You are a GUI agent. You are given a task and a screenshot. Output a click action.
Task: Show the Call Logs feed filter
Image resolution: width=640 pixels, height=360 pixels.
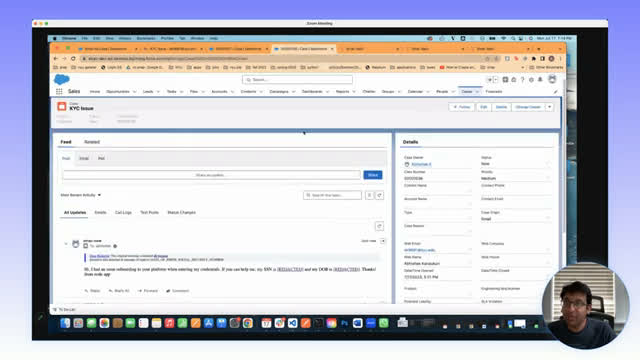point(123,213)
